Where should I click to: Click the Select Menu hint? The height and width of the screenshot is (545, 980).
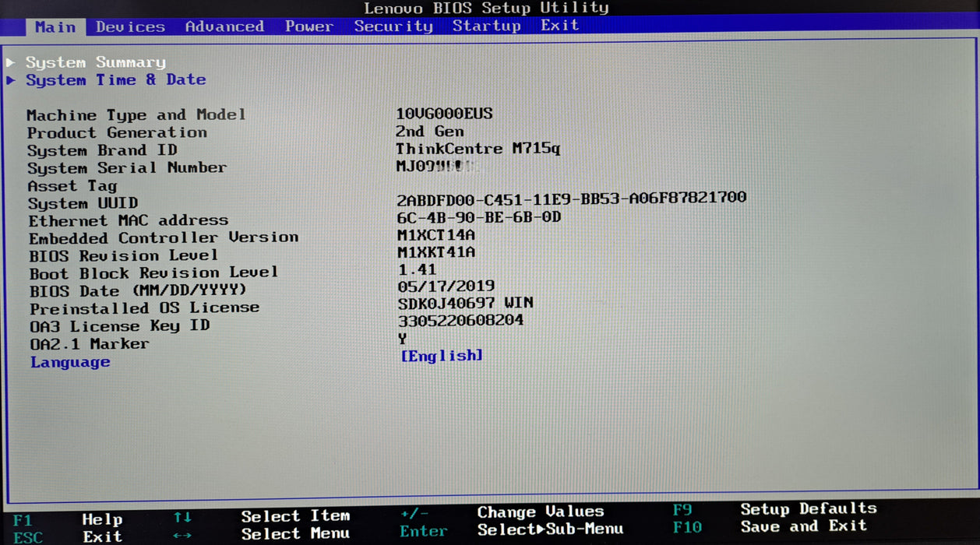tap(295, 534)
